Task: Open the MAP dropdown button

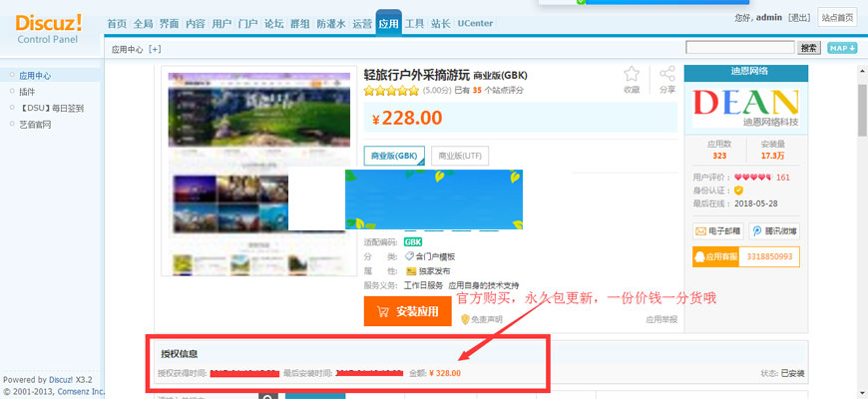Action: [x=842, y=48]
